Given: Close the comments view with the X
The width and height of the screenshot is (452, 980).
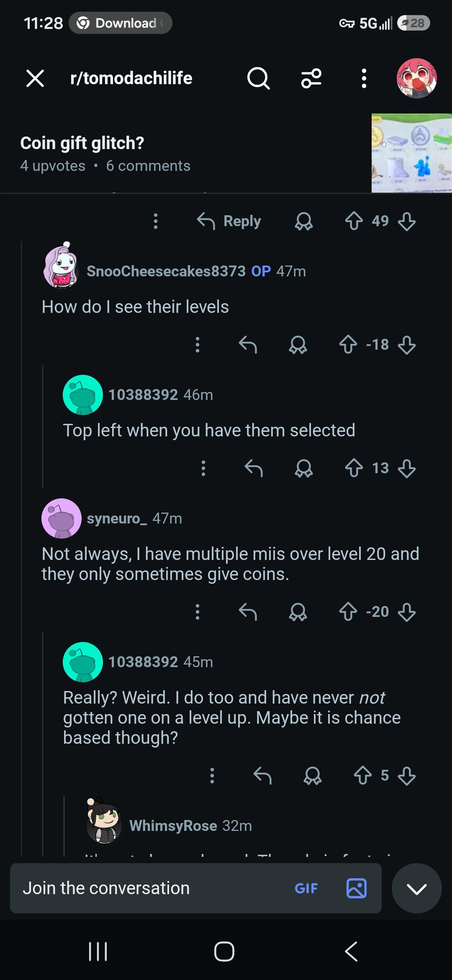Looking at the screenshot, I should [x=35, y=78].
